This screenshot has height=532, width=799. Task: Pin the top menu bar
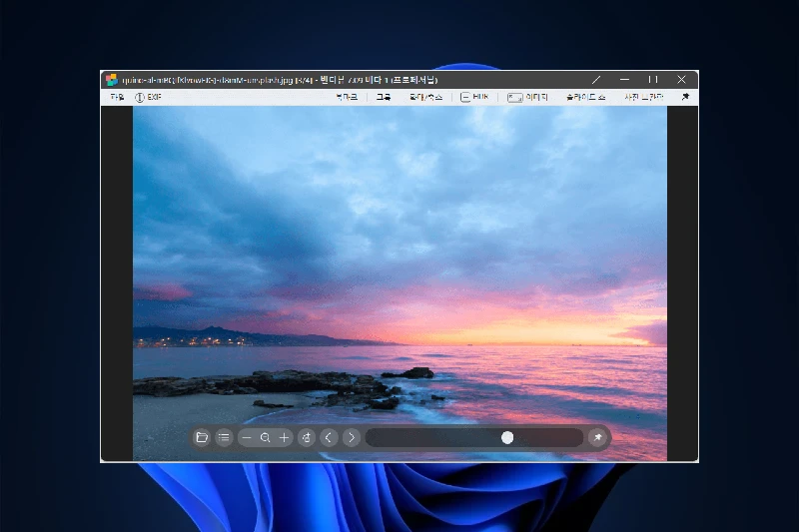(685, 97)
